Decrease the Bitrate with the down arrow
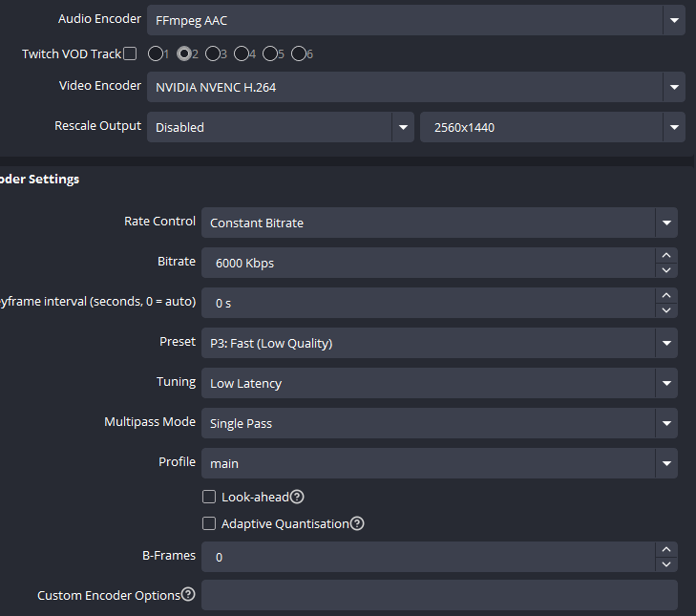This screenshot has height=616, width=696. (666, 270)
